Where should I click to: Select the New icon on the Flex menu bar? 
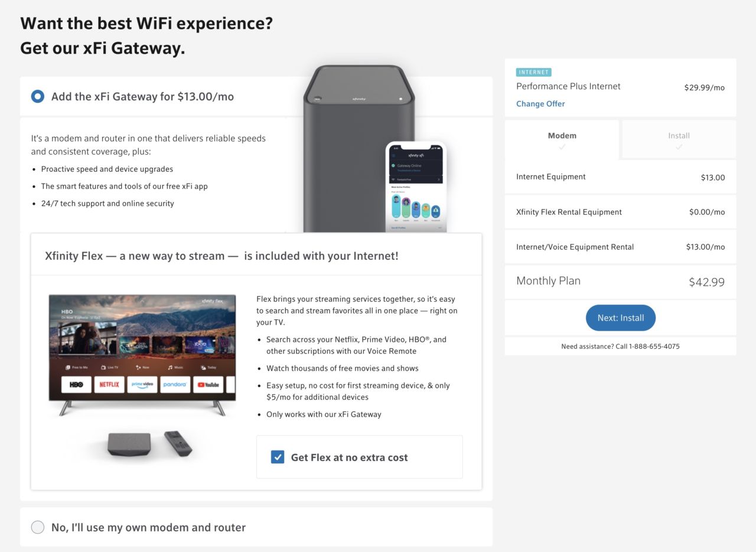(x=144, y=368)
